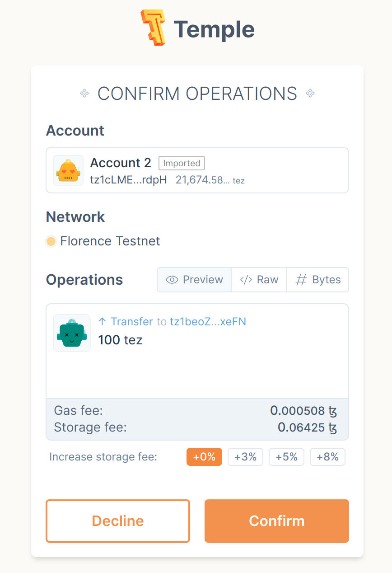Click the yellow robot avatar of Account 2

[x=68, y=170]
